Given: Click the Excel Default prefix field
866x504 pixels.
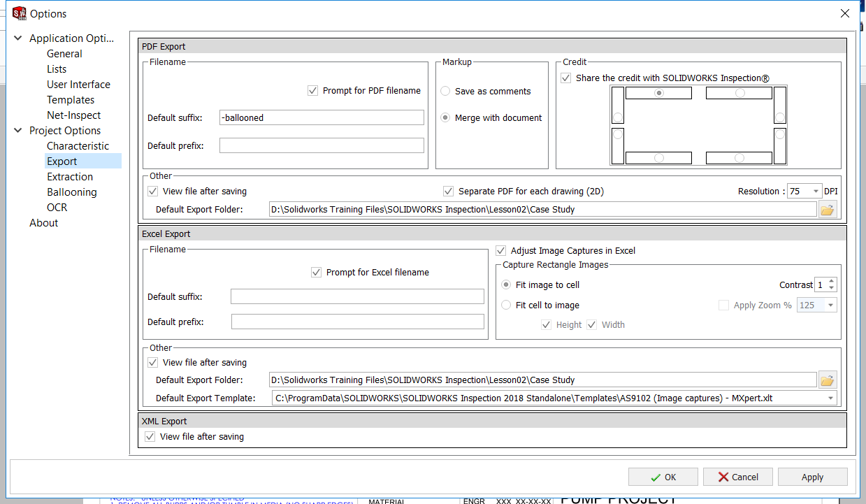Looking at the screenshot, I should click(357, 322).
